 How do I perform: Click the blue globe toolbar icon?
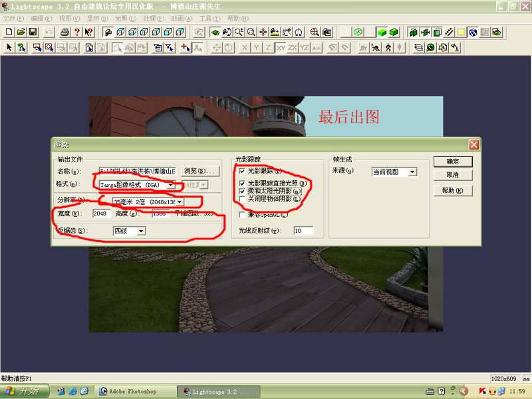click(473, 32)
